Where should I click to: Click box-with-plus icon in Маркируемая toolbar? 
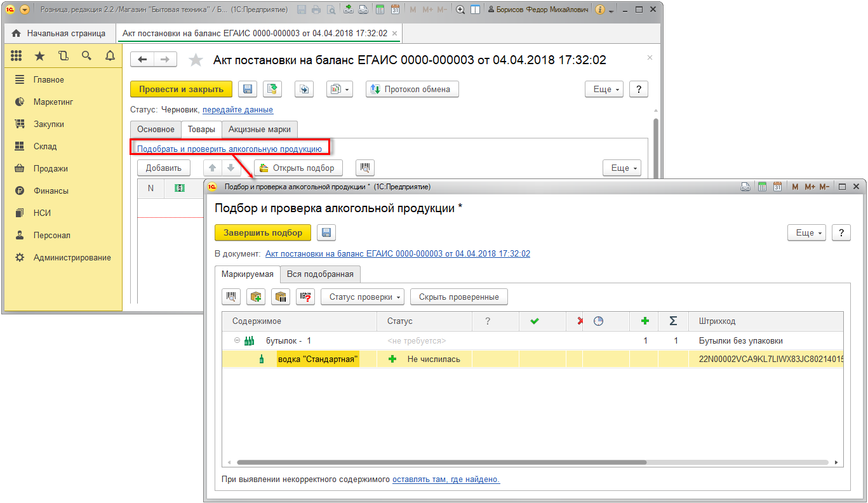[256, 297]
